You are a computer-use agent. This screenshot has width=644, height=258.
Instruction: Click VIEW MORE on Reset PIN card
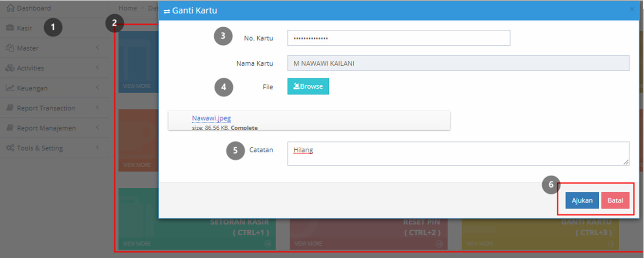pos(308,243)
